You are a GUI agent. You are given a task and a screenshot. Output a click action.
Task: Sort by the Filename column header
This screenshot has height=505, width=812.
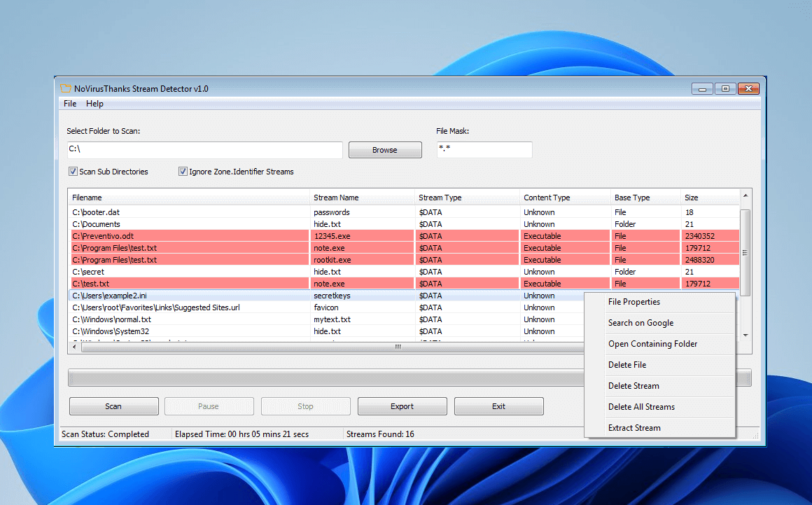(189, 198)
